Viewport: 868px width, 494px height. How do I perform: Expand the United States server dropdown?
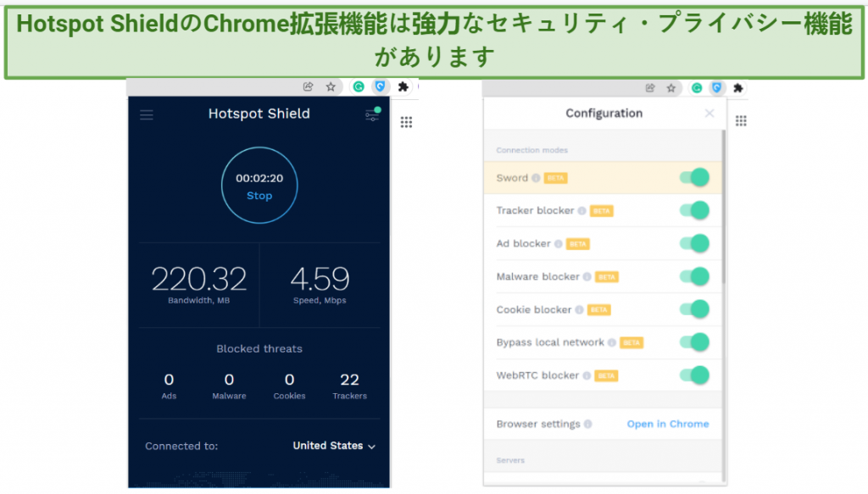pos(334,446)
